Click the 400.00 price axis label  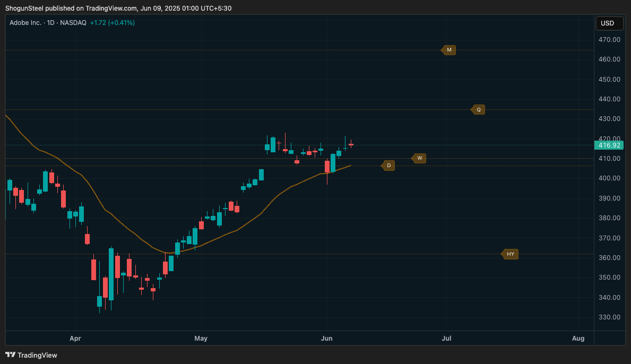click(x=609, y=178)
